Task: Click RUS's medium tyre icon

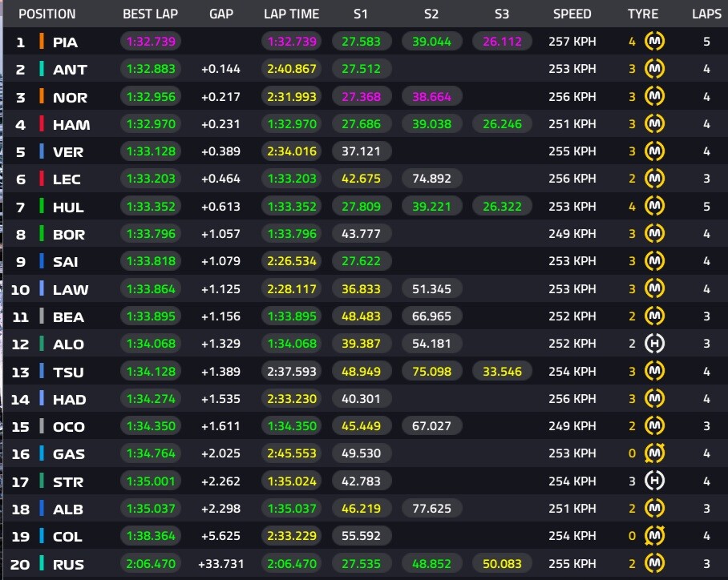Action: [x=656, y=564]
